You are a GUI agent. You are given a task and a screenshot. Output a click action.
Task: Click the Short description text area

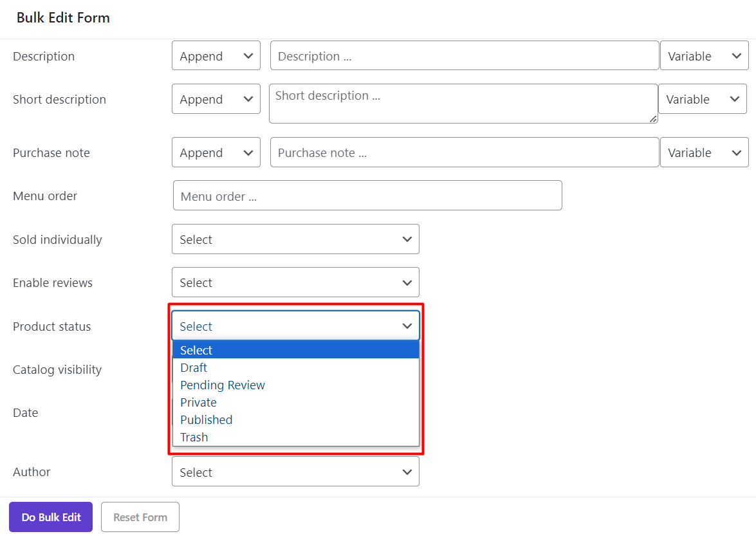point(463,103)
